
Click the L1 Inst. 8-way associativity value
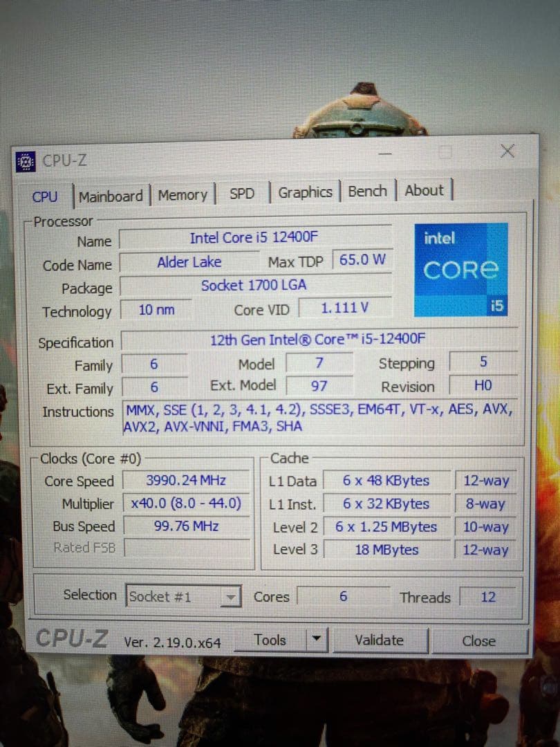486,504
